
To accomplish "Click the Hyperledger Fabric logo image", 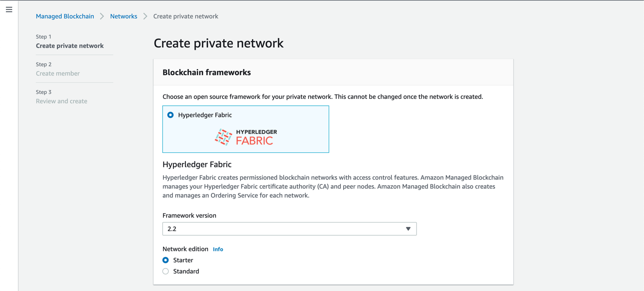I will [x=245, y=137].
